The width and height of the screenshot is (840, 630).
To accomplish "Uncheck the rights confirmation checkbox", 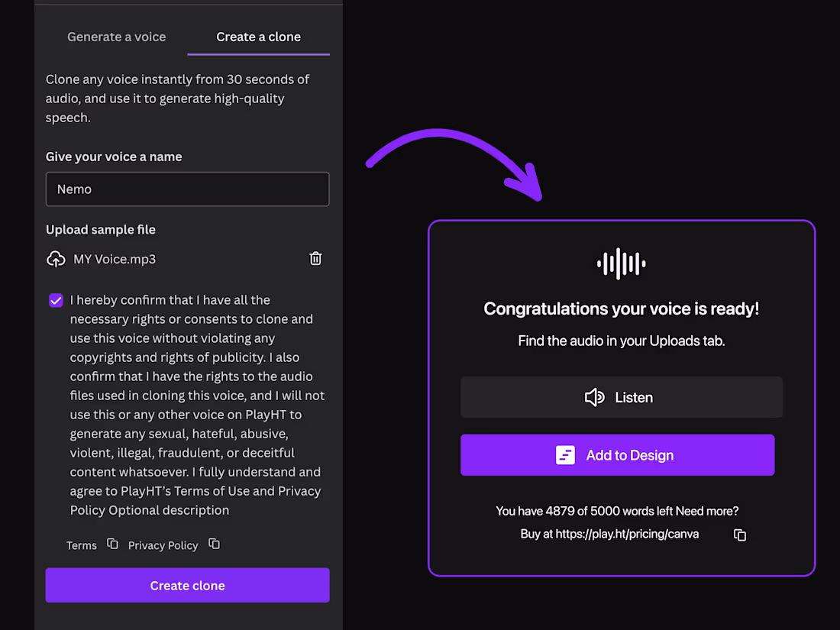I will pyautogui.click(x=56, y=300).
